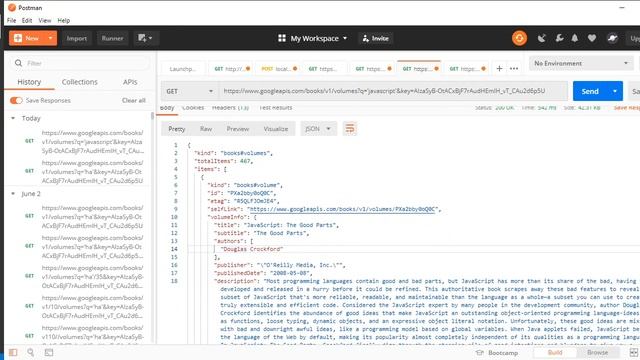
Task: Open the File menu
Action: click(x=11, y=20)
